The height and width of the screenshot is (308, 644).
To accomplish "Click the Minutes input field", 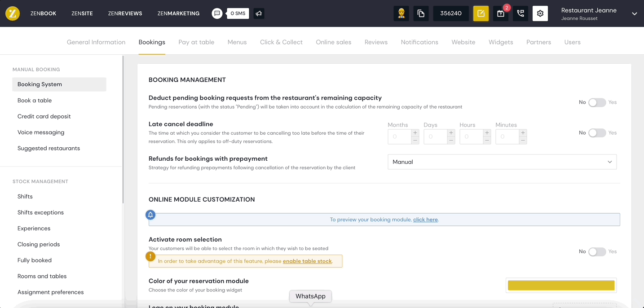I will (x=507, y=136).
